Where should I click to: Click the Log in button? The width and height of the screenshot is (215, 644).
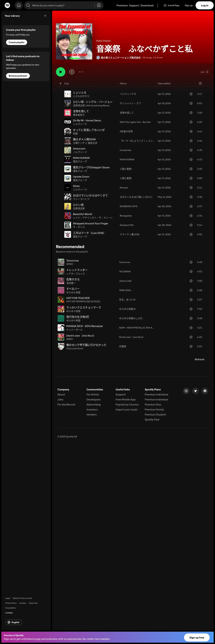(x=204, y=5)
